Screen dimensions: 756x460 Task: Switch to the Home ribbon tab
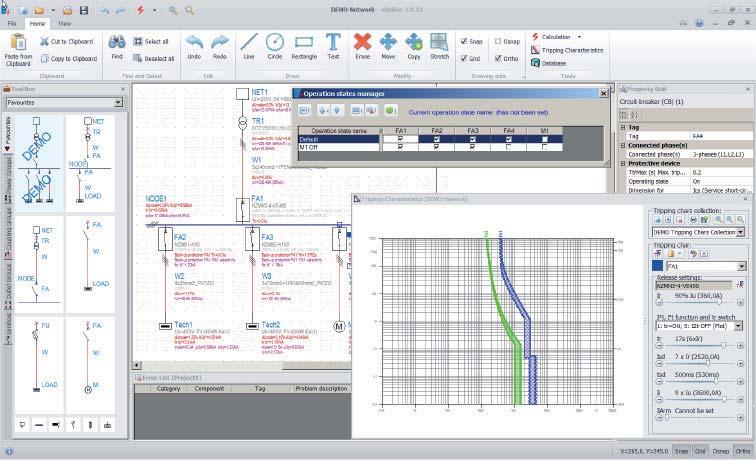[x=37, y=23]
